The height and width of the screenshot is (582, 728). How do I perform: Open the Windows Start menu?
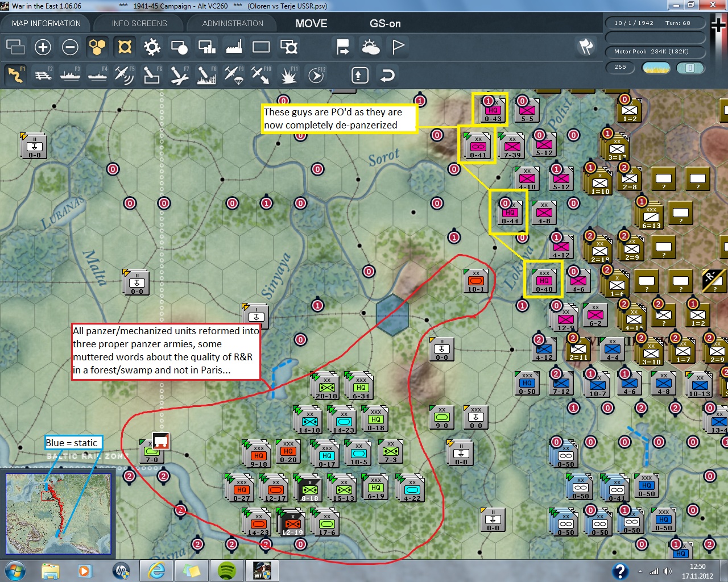click(x=15, y=571)
